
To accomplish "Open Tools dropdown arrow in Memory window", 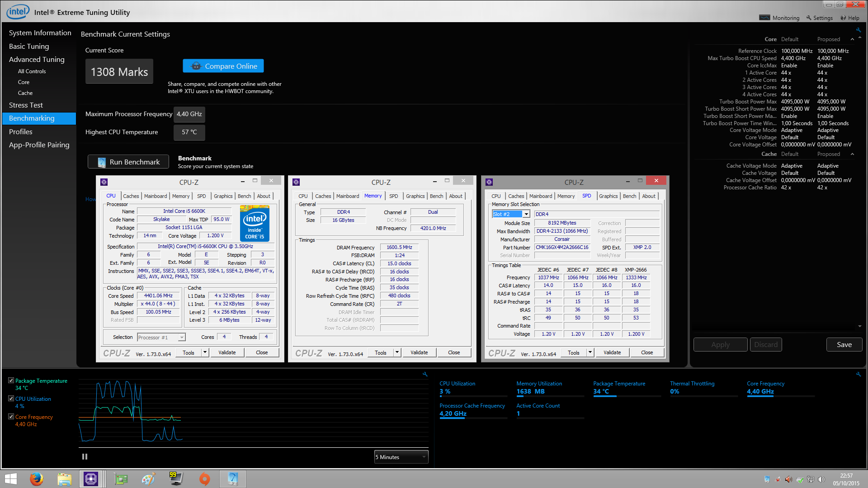I will [x=397, y=352].
